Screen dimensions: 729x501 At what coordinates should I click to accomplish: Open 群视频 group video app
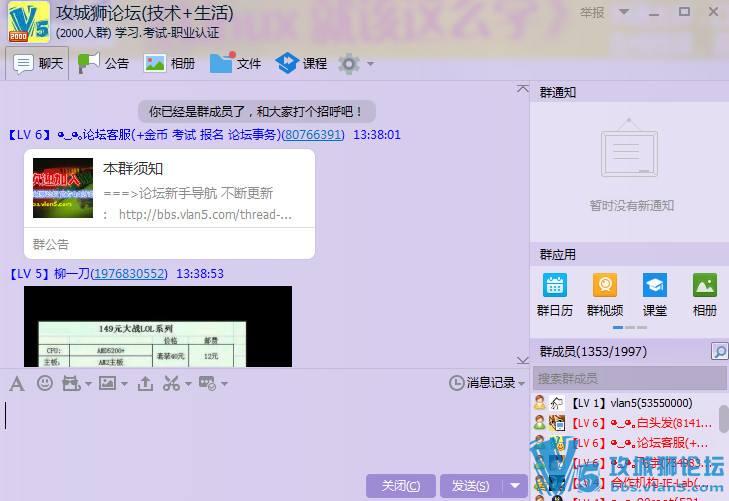click(x=604, y=294)
